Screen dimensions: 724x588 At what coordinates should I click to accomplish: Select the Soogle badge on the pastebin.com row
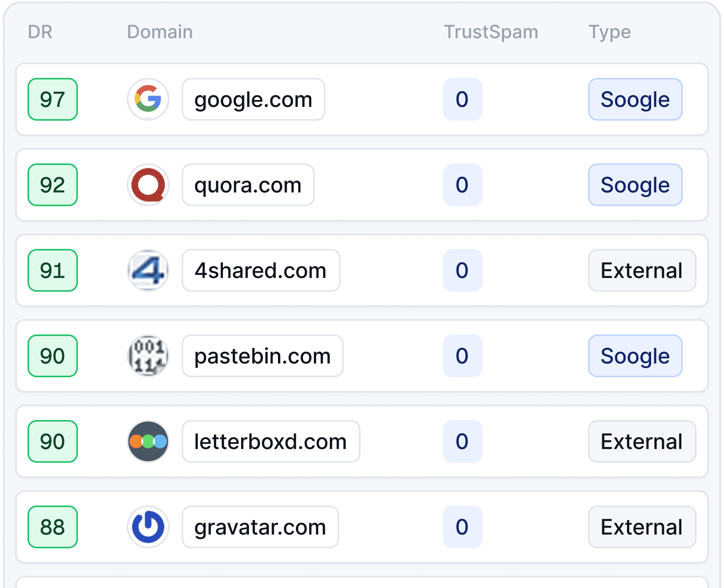[x=635, y=356]
